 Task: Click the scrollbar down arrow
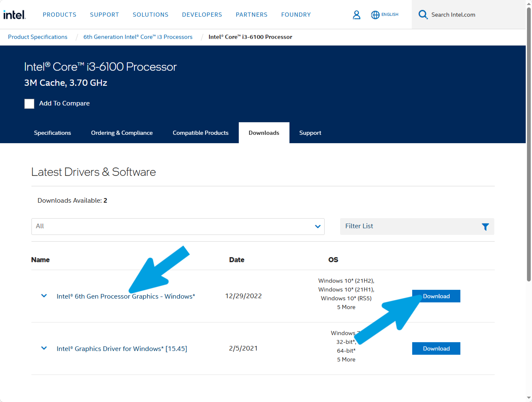(x=529, y=398)
